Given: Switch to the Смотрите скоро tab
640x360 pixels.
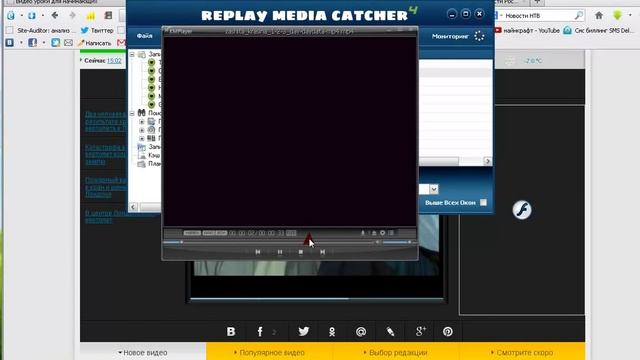Looking at the screenshot, I should (x=522, y=352).
